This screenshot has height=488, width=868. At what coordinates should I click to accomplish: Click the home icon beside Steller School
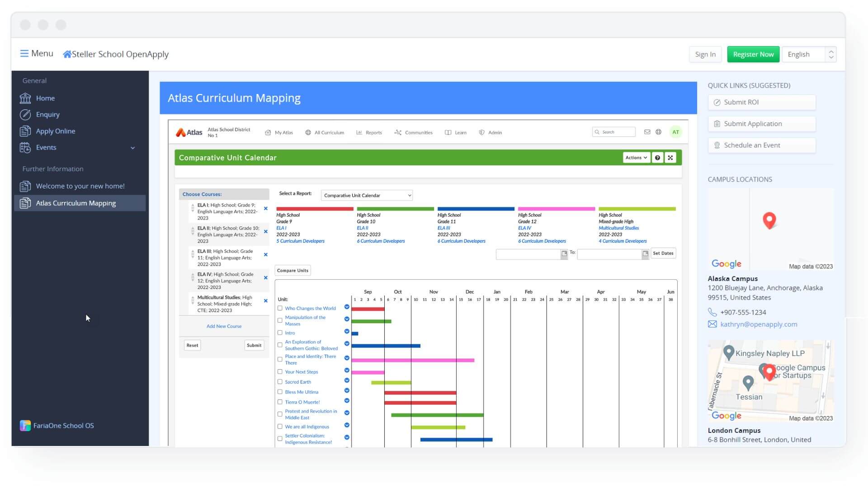tap(67, 54)
